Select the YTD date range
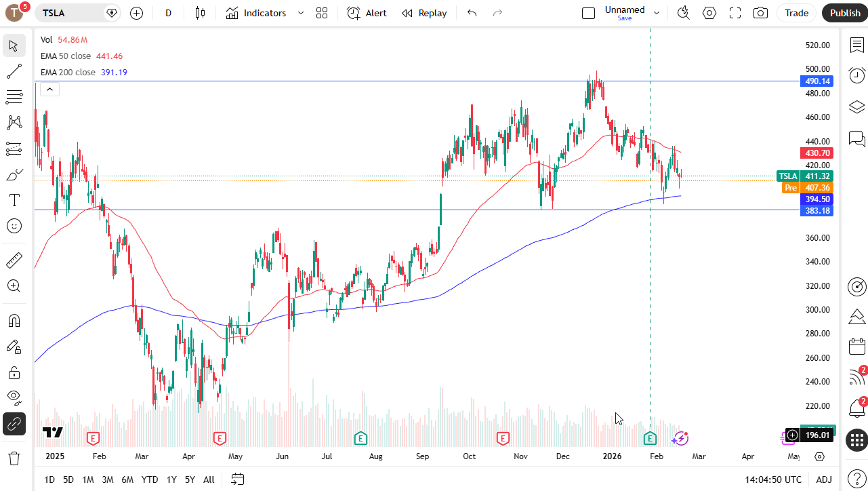 [x=150, y=479]
